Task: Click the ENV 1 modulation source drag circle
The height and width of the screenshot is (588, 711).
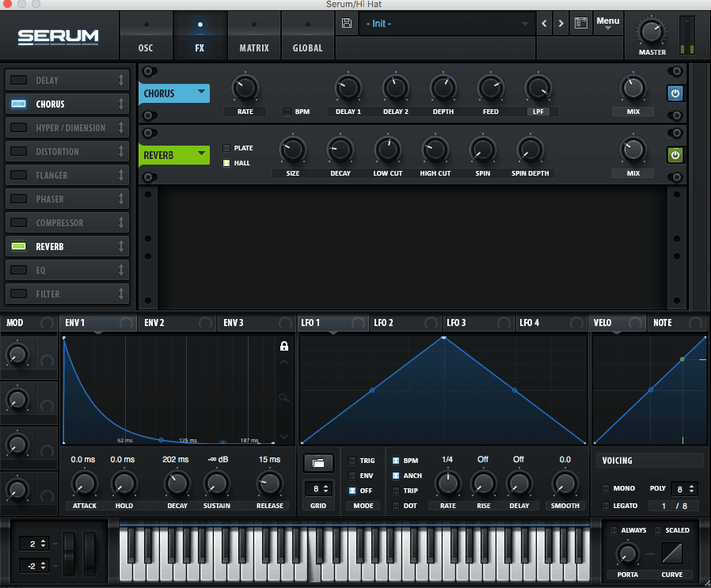Action: pos(126,323)
